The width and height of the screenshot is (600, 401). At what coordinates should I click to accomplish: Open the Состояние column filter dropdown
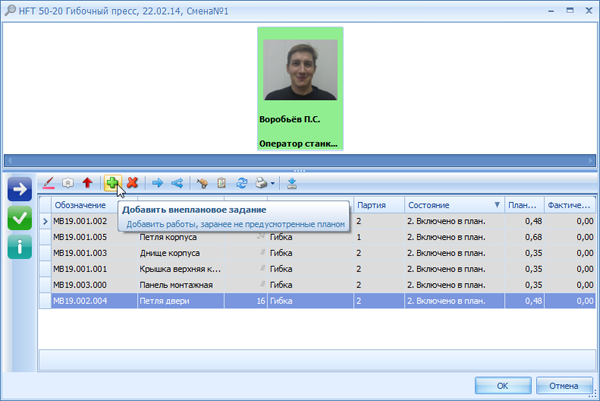497,205
